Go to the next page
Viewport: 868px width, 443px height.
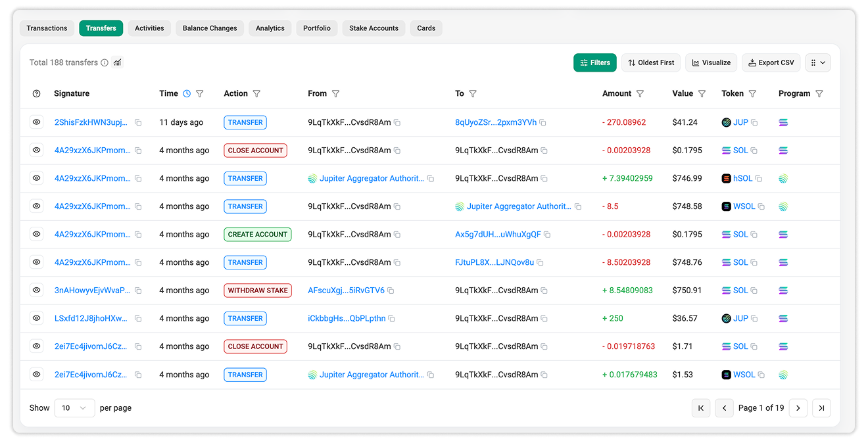click(798, 408)
